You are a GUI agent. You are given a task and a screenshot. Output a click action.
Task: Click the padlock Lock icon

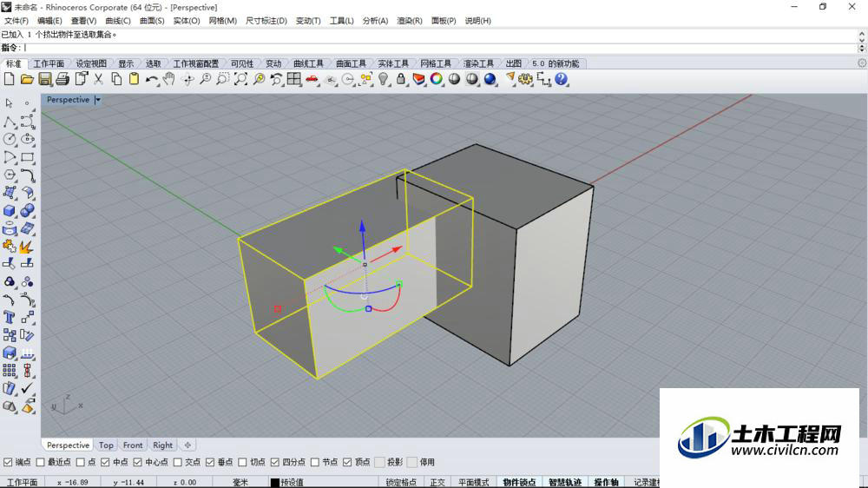pos(401,79)
